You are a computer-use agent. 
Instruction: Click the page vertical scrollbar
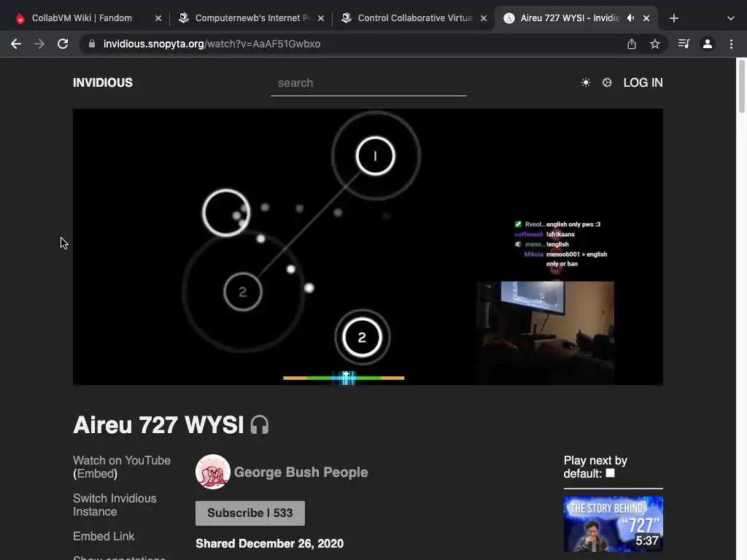pyautogui.click(x=741, y=86)
